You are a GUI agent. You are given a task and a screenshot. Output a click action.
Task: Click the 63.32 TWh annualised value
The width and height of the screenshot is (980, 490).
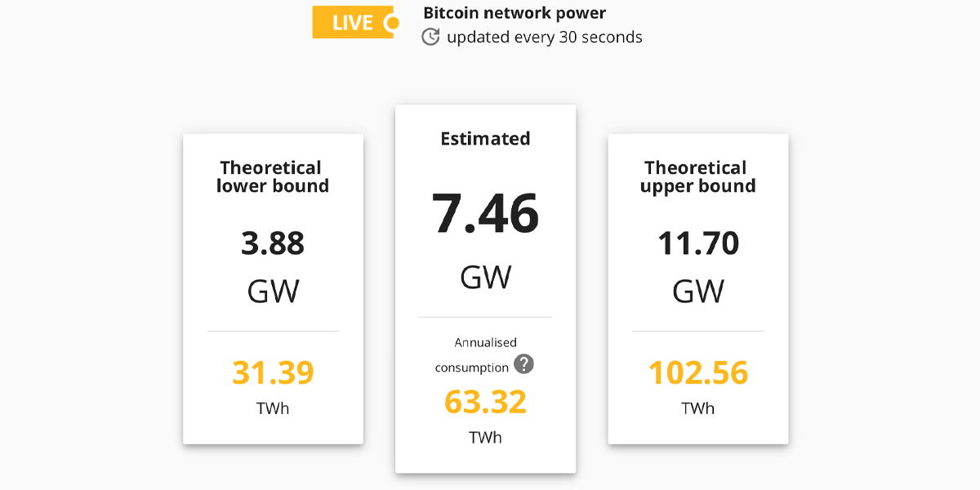485,402
